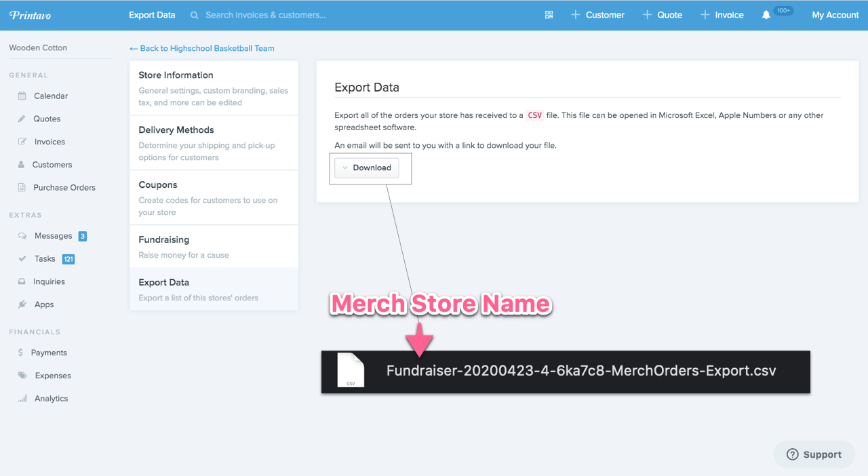The width and height of the screenshot is (868, 476).
Task: Click the Messages chat bubble icon
Action: 22,236
